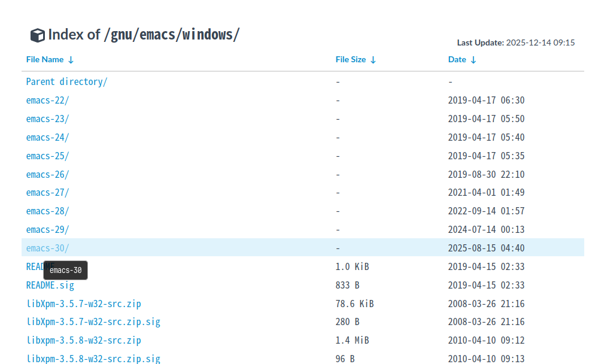Click the 280 B file size

[x=347, y=322]
